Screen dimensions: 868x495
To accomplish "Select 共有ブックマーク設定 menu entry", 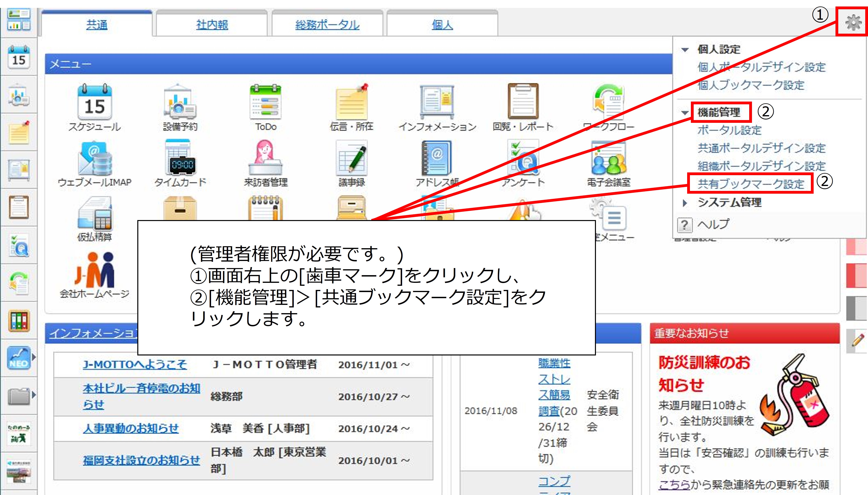I will tap(751, 184).
